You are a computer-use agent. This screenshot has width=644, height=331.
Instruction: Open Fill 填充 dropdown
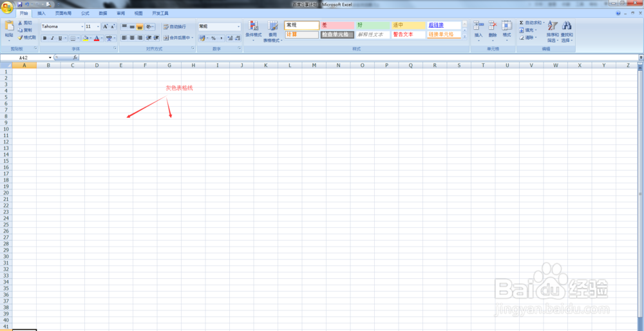pyautogui.click(x=528, y=30)
